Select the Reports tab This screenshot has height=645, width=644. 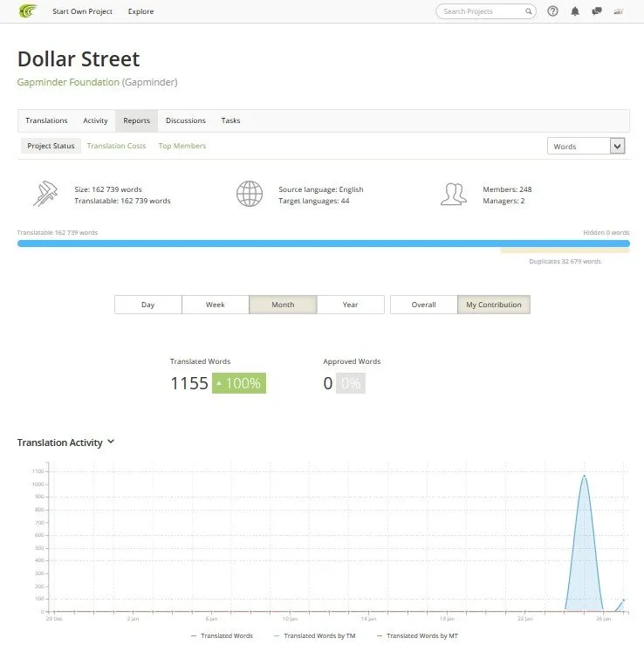(x=136, y=120)
